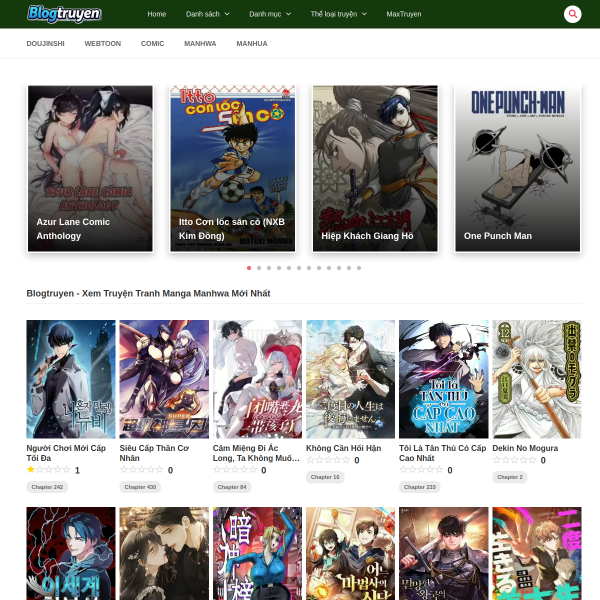This screenshot has height=600, width=600.
Task: Select last carousel pagination dot
Action: pyautogui.click(x=359, y=268)
